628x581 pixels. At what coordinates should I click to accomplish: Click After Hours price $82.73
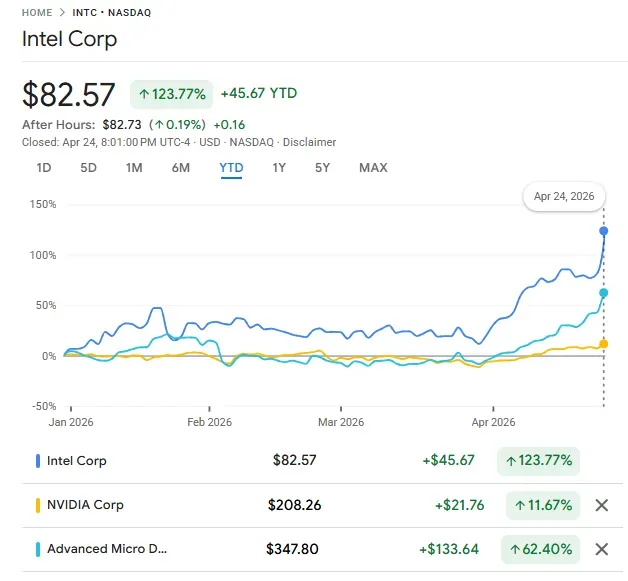click(122, 125)
